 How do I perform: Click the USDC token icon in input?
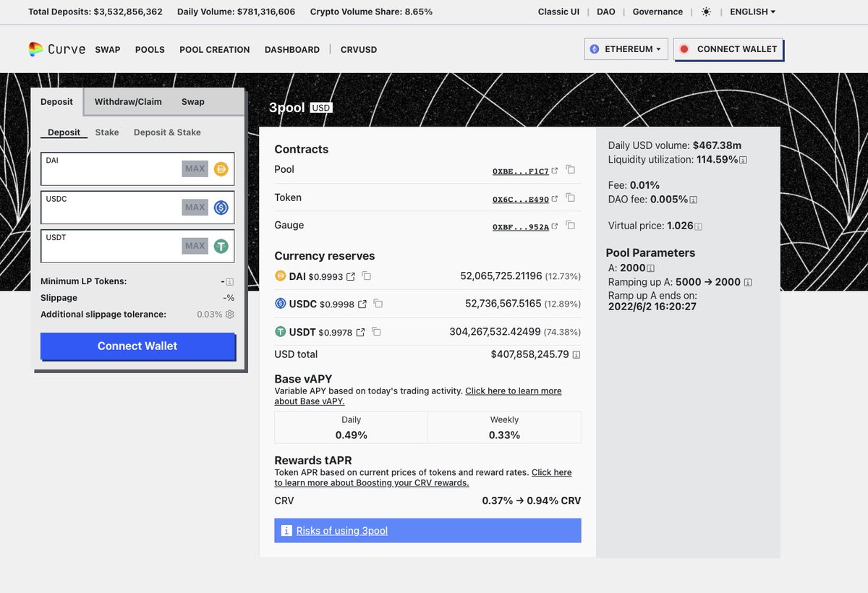click(x=221, y=208)
